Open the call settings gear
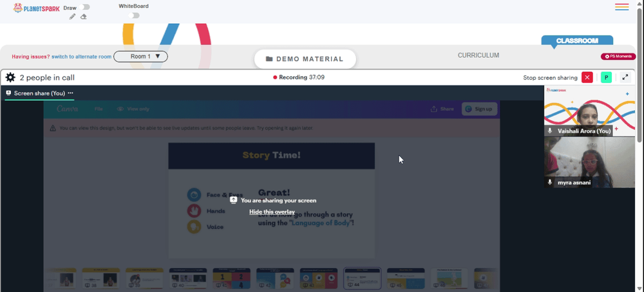The image size is (644, 292). click(x=10, y=78)
